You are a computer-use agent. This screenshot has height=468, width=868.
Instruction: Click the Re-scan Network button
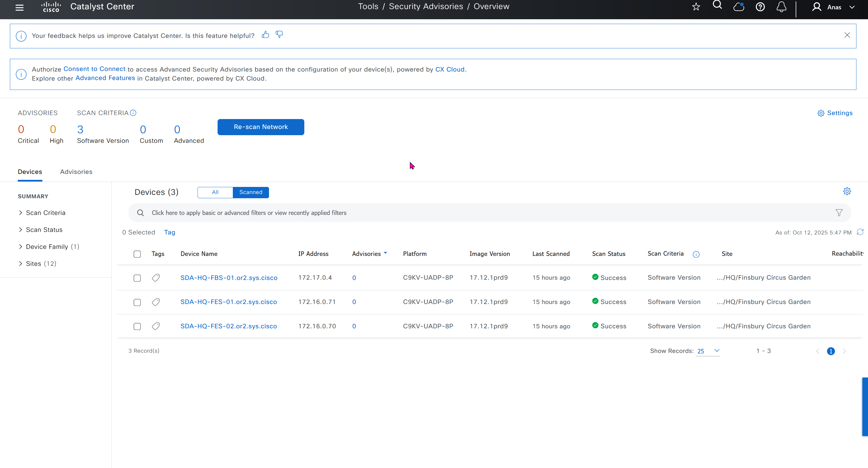click(x=261, y=127)
